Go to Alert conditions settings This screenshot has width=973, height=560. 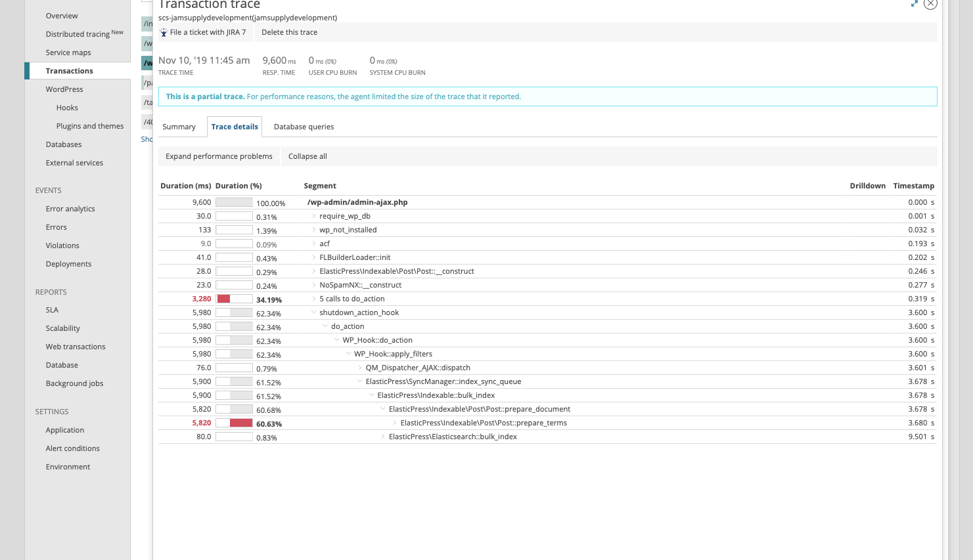click(x=72, y=448)
